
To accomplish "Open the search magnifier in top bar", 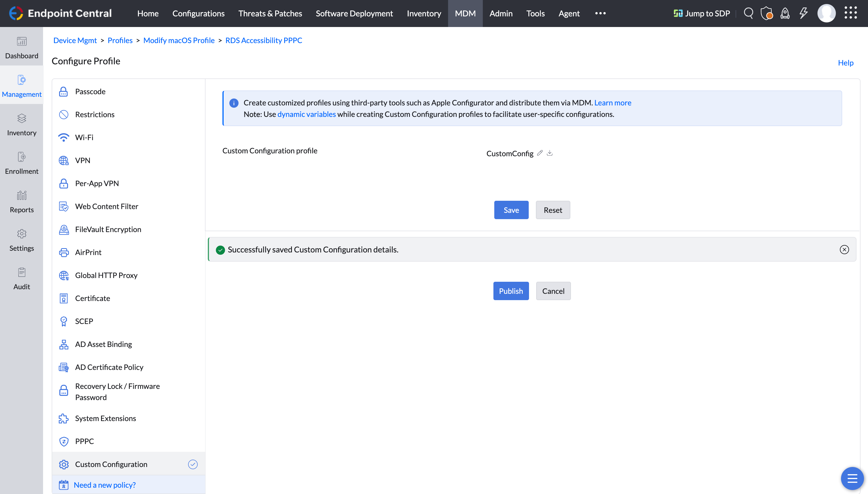I will tap(748, 13).
